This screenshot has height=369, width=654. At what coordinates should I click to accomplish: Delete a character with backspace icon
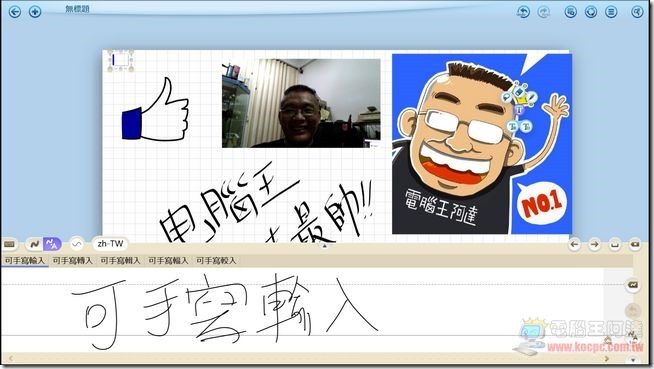click(635, 244)
